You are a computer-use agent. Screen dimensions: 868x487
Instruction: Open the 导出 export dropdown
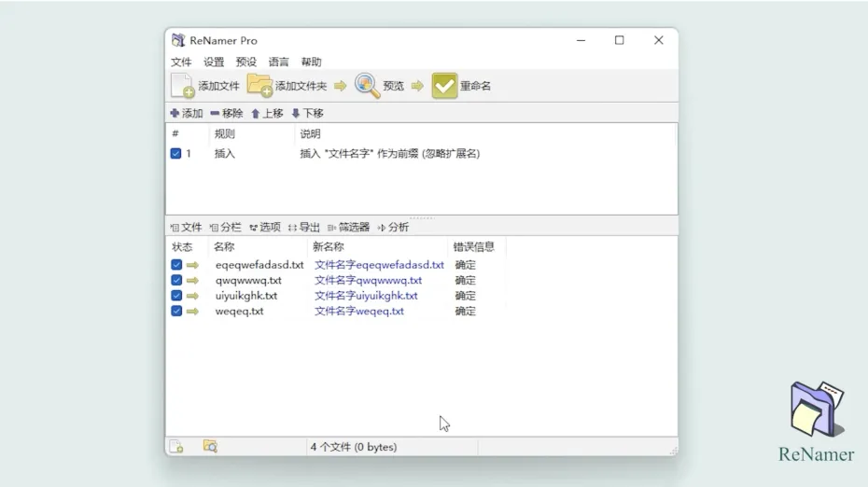(x=304, y=228)
